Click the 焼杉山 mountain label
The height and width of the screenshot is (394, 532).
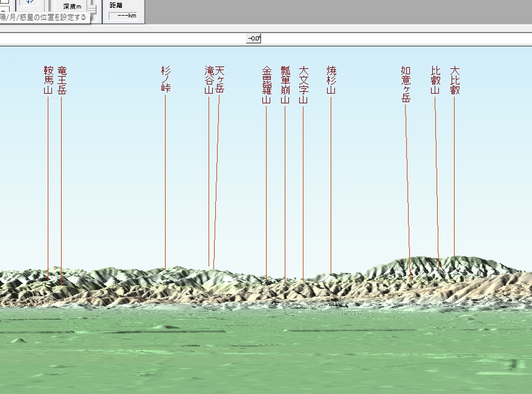pyautogui.click(x=331, y=80)
